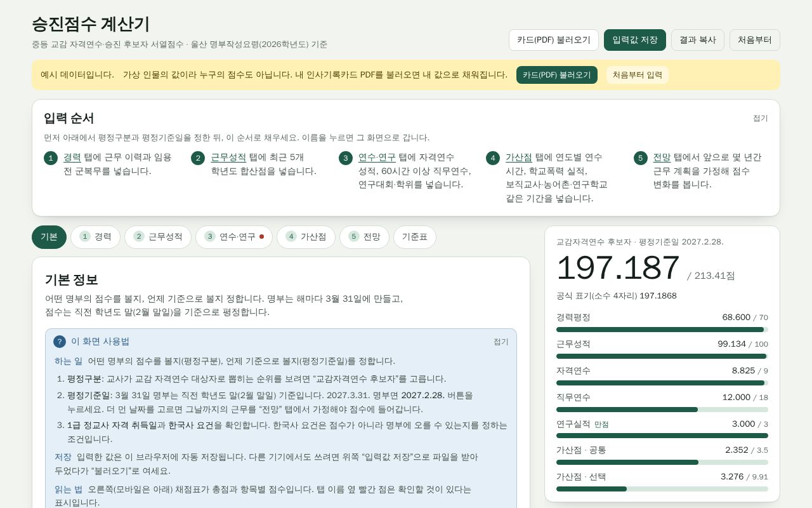Screen dimensions: 812x508
Task: Click the 직무연수 progress bar
Action: click(x=662, y=410)
